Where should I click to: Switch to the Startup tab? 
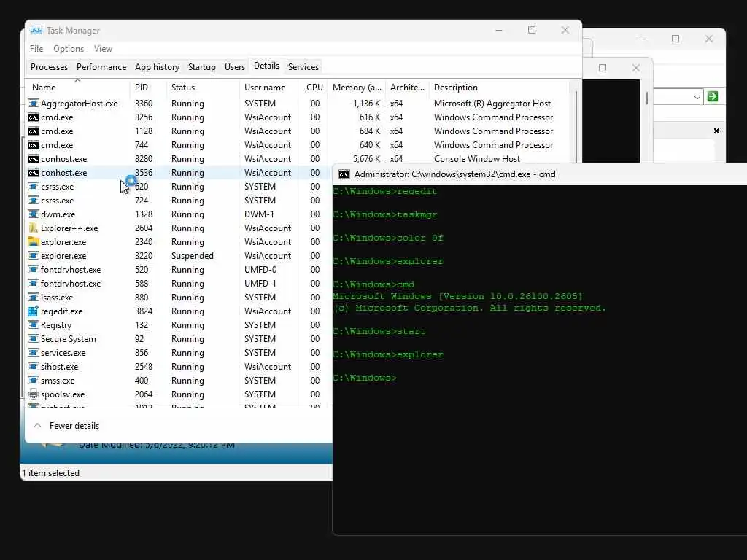[201, 67]
